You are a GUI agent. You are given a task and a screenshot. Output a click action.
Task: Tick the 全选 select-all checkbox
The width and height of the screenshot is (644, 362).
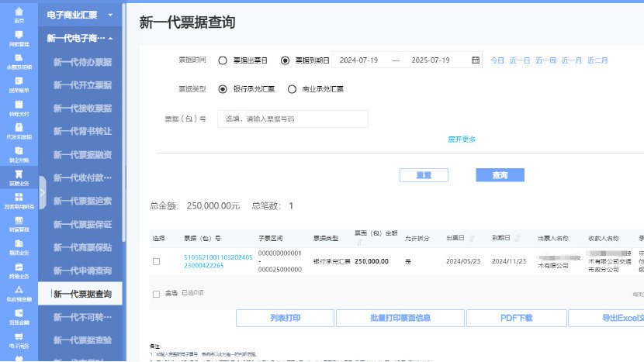tap(156, 294)
